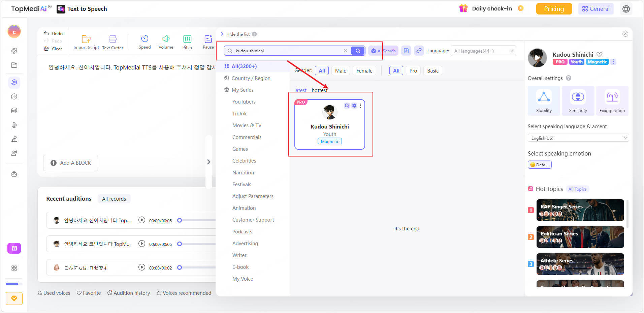
Task: Open the Daily check-in gift
Action: 463,8
